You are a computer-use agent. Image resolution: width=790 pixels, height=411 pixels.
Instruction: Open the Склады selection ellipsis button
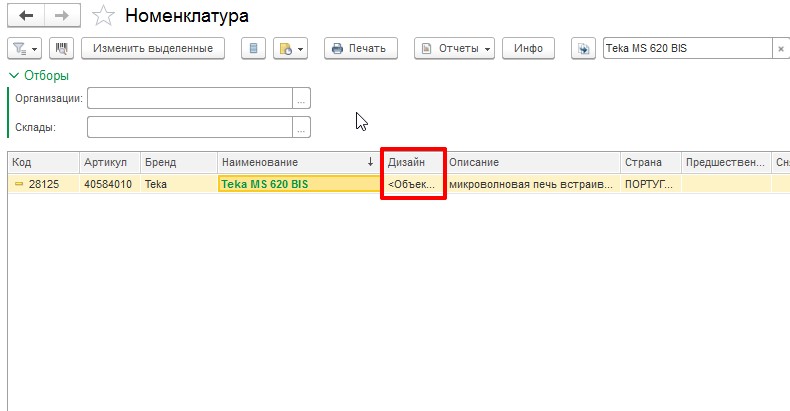pos(301,127)
